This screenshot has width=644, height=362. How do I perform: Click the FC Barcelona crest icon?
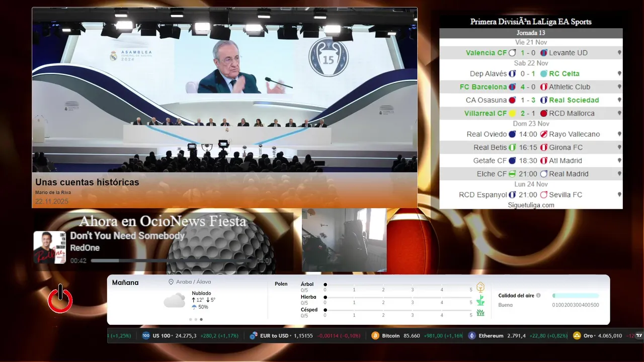tap(512, 87)
